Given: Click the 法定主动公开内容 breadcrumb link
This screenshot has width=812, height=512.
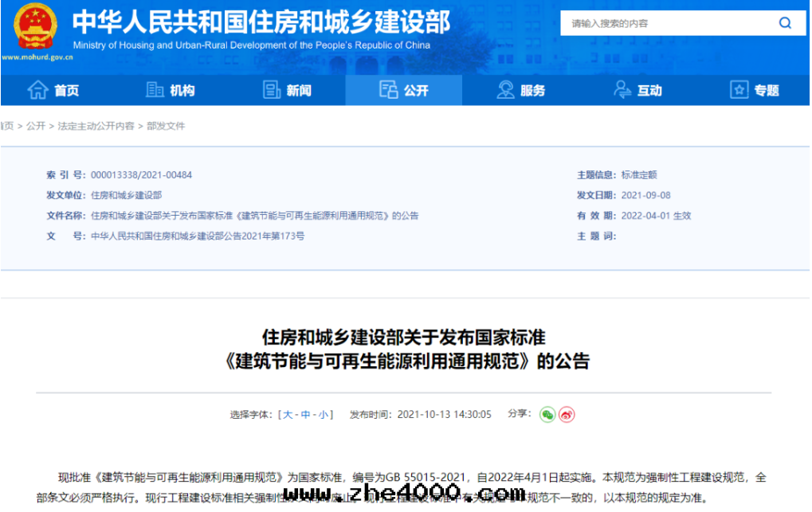Looking at the screenshot, I should click(x=96, y=127).
